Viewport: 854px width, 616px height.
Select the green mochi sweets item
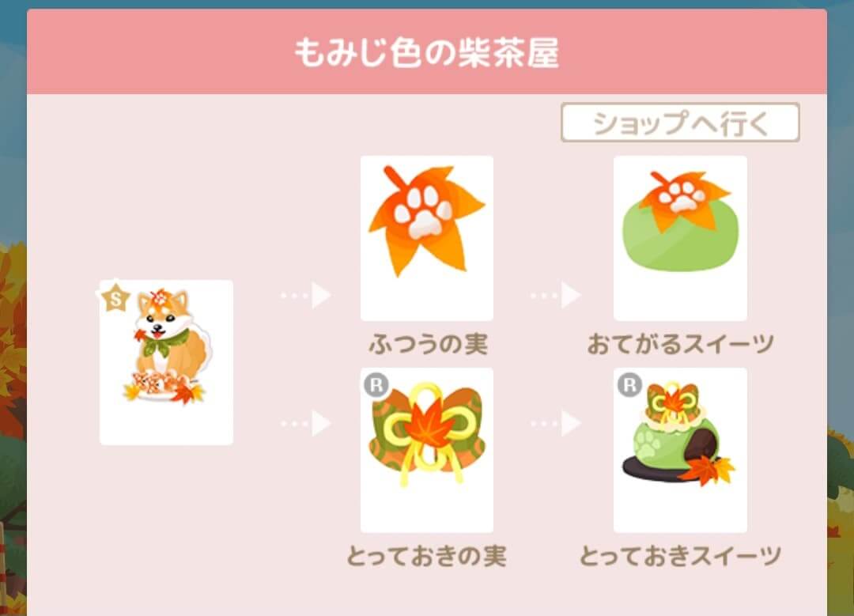(x=680, y=238)
